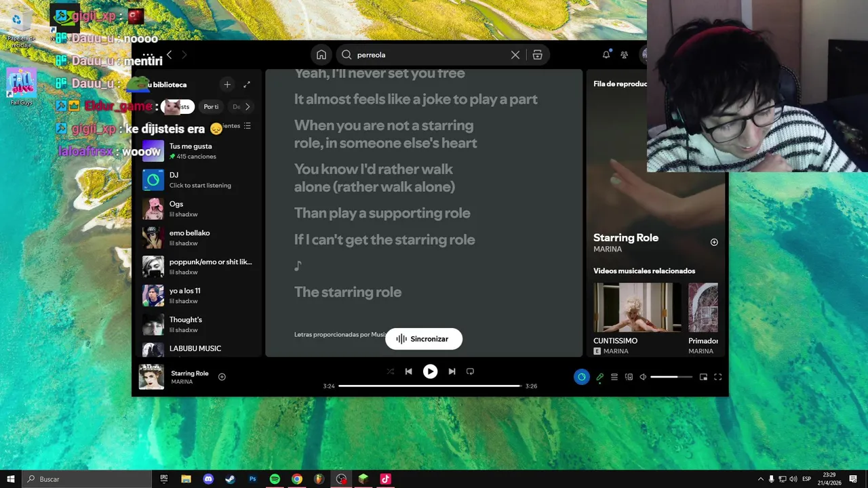The height and width of the screenshot is (488, 868).
Task: Open Google Chrome from the taskbar
Action: [296, 479]
